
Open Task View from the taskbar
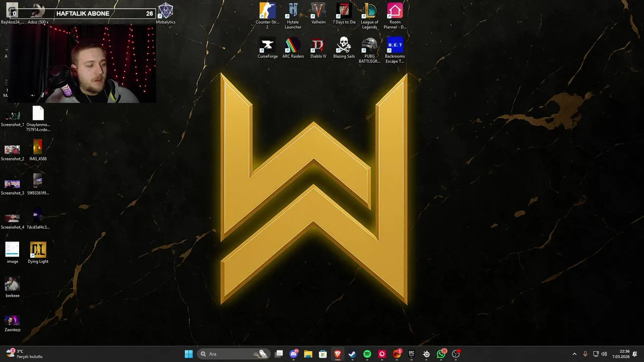(x=279, y=354)
